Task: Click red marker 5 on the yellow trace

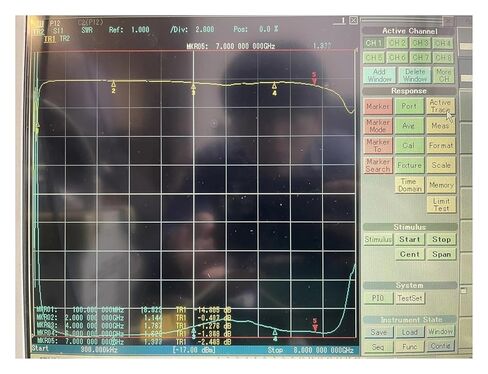Action: pos(314,78)
